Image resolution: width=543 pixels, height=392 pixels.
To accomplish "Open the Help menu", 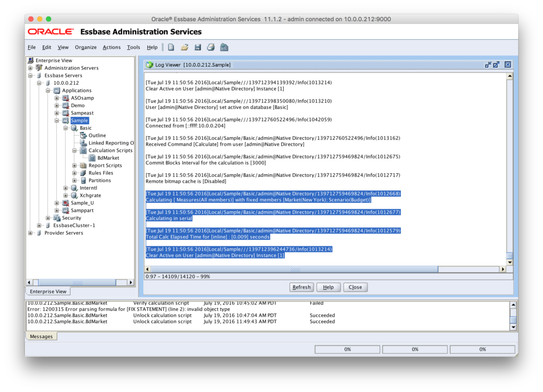I will 152,47.
